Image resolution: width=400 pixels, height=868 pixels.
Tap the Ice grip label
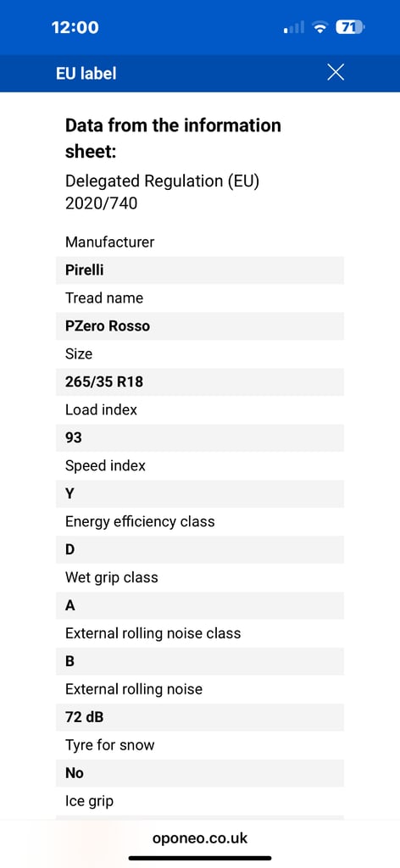(89, 801)
